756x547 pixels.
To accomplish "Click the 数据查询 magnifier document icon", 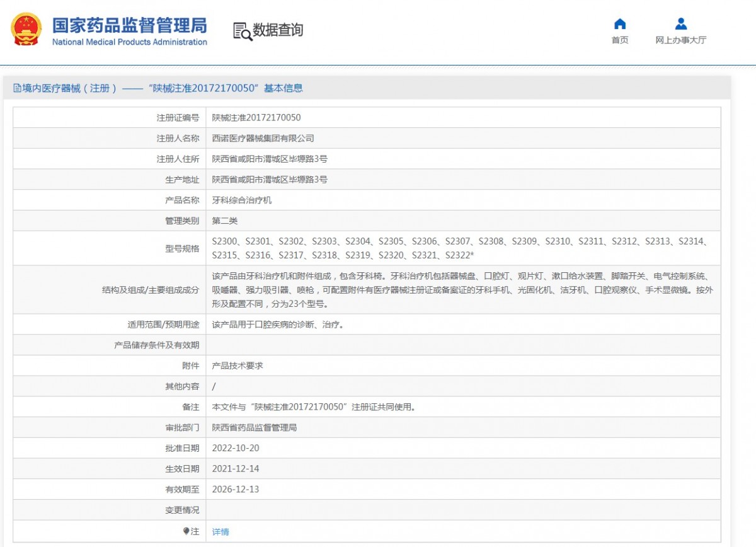I will (x=242, y=30).
